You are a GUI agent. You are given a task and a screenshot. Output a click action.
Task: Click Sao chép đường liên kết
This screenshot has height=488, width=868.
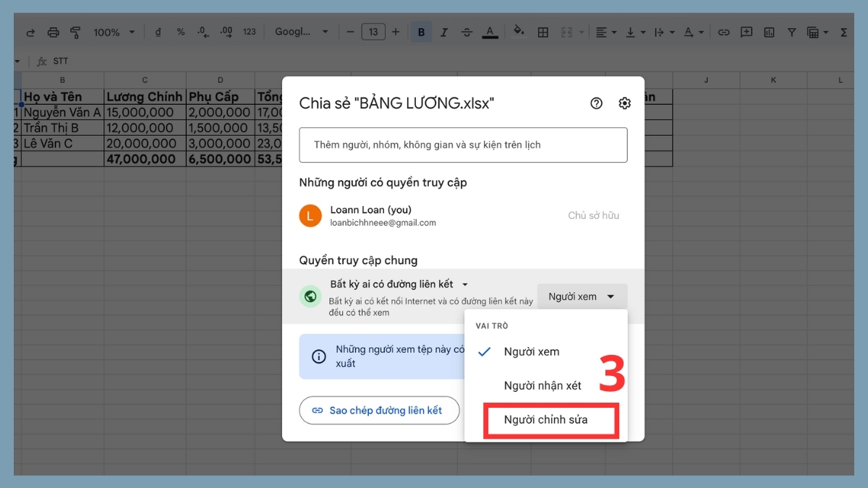(379, 410)
